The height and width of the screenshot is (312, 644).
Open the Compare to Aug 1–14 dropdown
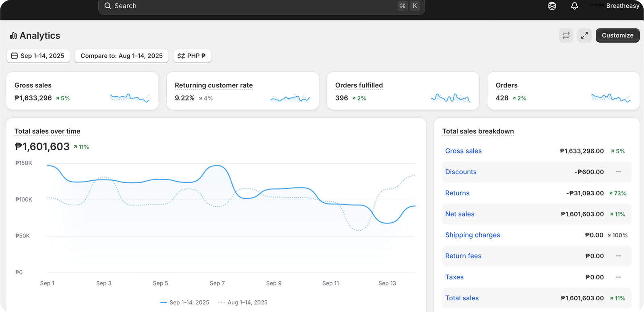click(122, 56)
